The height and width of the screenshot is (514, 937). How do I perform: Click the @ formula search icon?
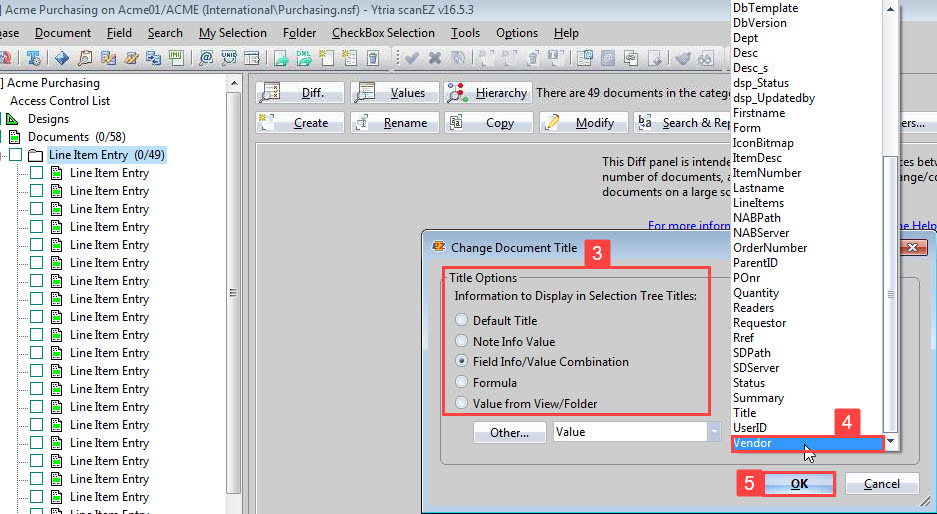206,57
